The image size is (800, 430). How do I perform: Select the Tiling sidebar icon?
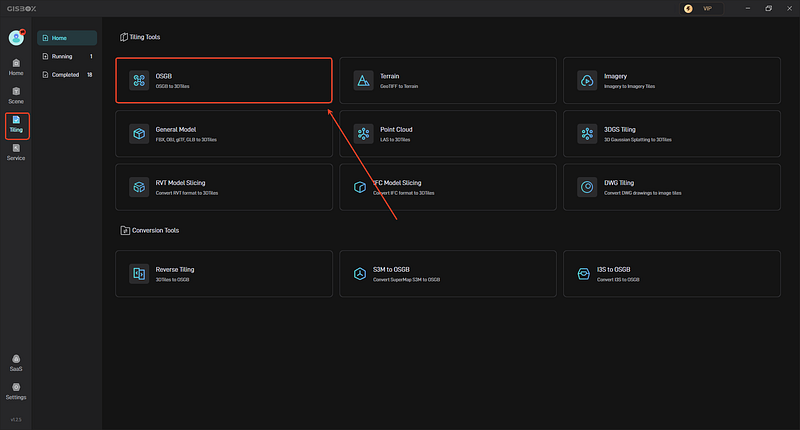(16, 124)
